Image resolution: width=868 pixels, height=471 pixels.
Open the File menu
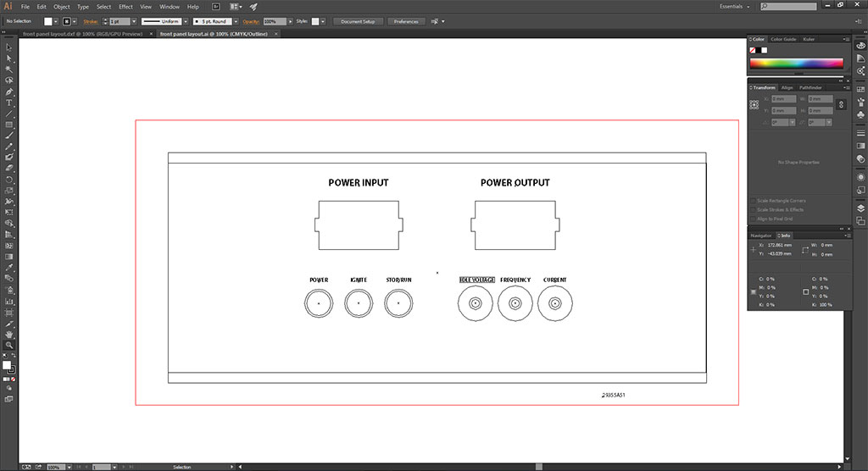(25, 7)
